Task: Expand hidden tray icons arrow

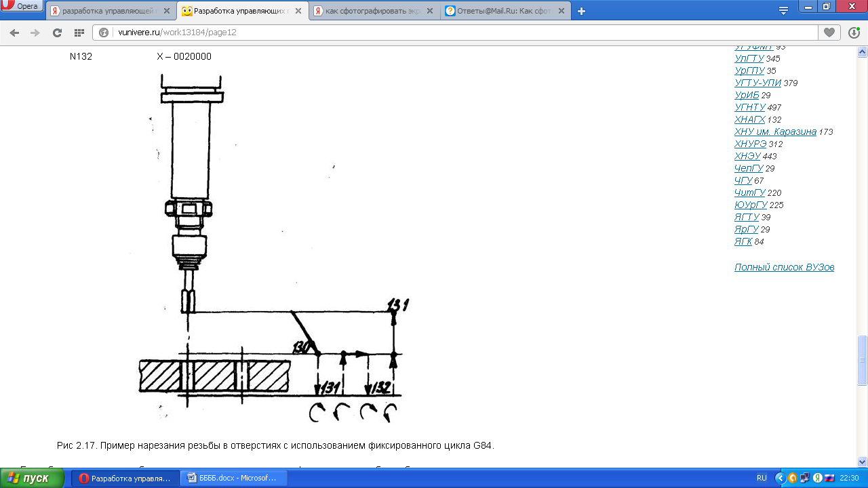Action: [780, 478]
